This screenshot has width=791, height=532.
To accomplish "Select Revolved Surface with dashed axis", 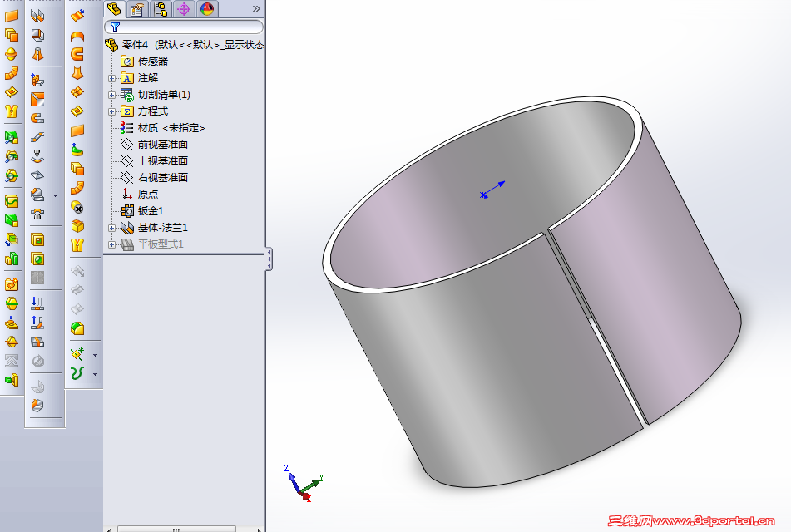I will (77, 35).
